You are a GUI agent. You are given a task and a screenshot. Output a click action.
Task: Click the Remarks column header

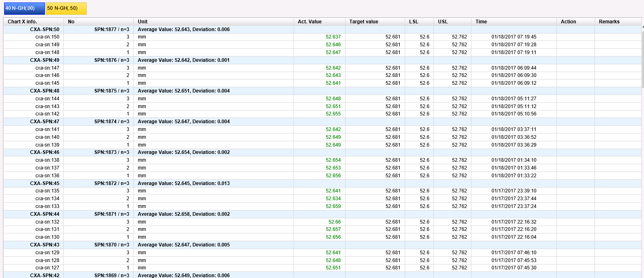point(618,22)
